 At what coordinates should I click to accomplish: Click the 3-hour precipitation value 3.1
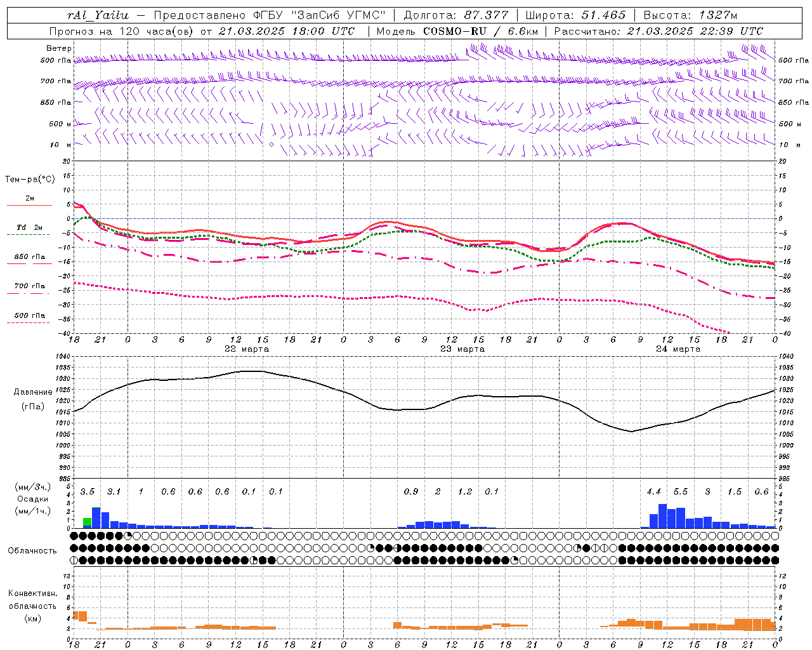(x=114, y=492)
